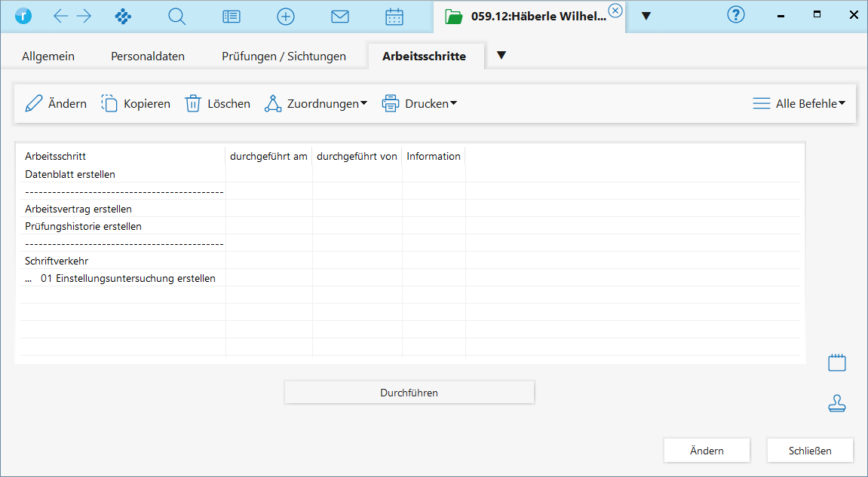Open the tab overflow arrow after Arbeitsschritte
868x477 pixels.
[501, 55]
